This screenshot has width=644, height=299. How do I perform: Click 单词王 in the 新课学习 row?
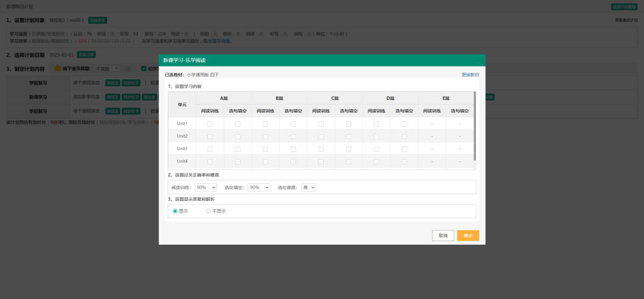pos(112,97)
